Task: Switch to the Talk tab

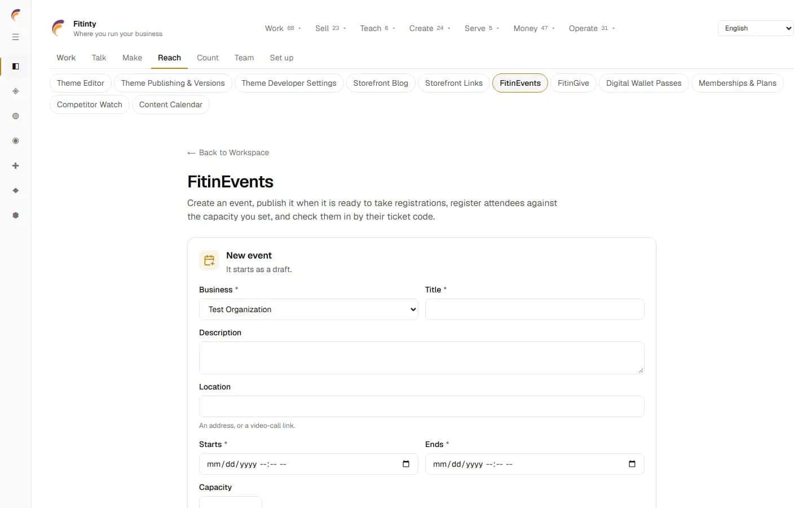Action: tap(99, 58)
